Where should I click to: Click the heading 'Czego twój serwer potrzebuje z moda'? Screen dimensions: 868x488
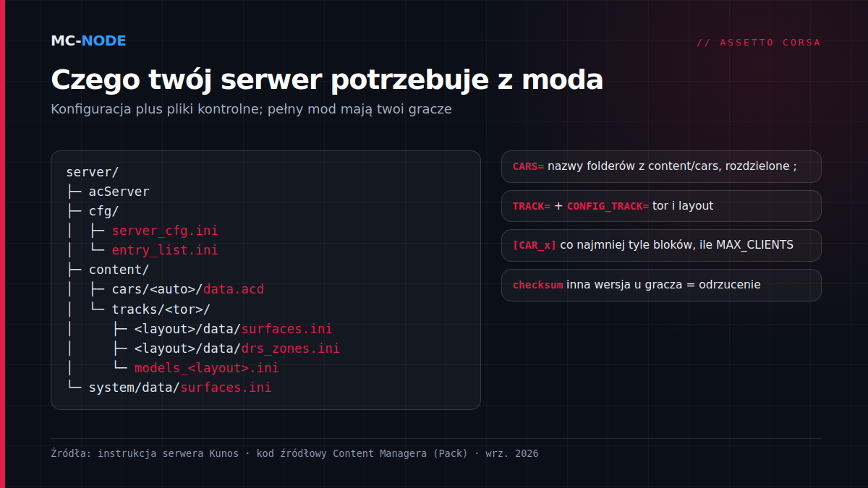pyautogui.click(x=327, y=80)
